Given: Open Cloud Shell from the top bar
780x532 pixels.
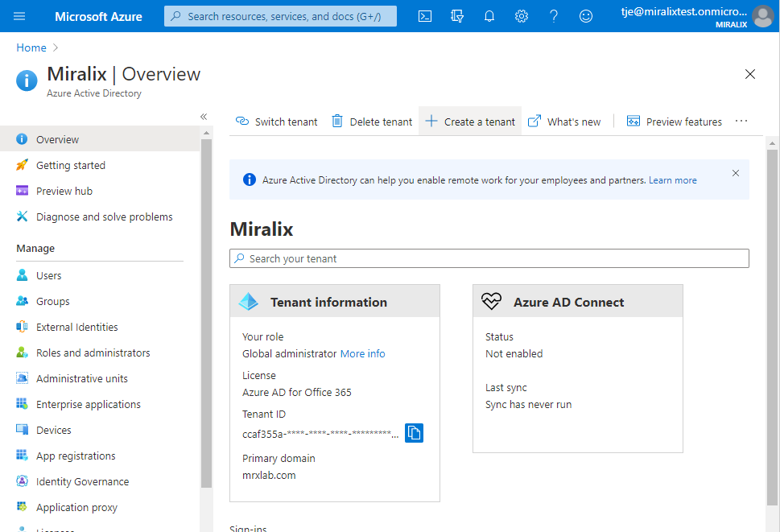Looking at the screenshot, I should click(425, 16).
